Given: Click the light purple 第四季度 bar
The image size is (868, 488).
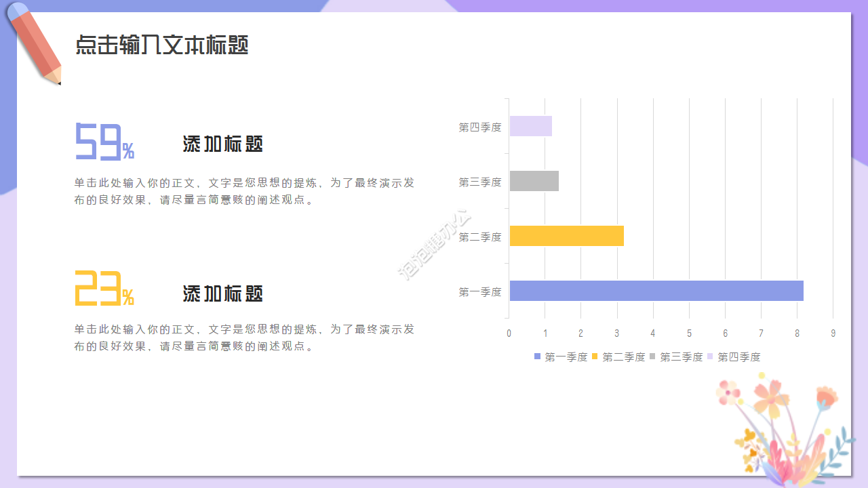Looking at the screenshot, I should coord(531,126).
